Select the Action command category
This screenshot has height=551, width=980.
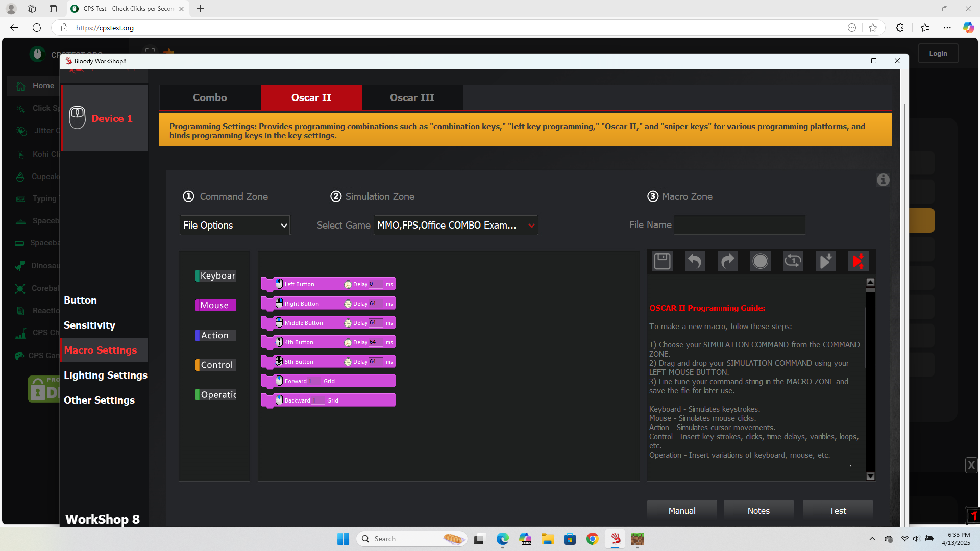tap(215, 335)
